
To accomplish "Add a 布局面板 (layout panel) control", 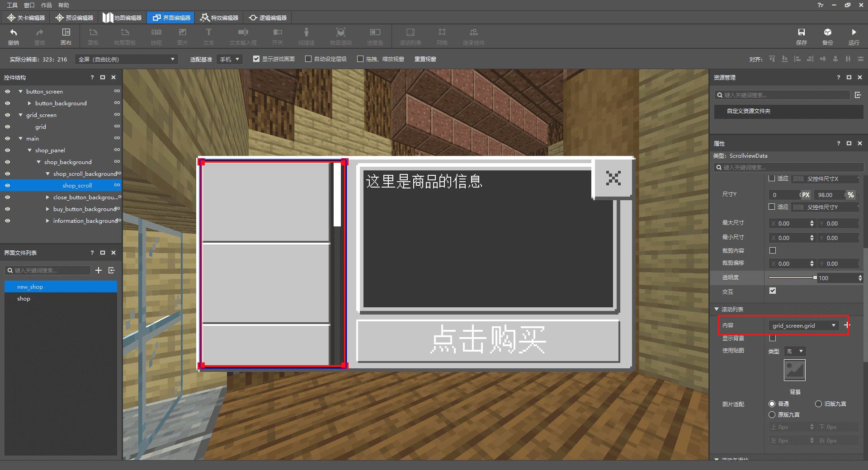I will tap(125, 36).
